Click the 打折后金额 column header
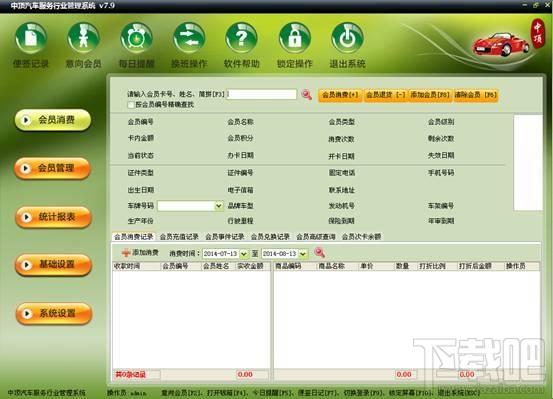Screen dimensions: 553x399 [x=481, y=266]
